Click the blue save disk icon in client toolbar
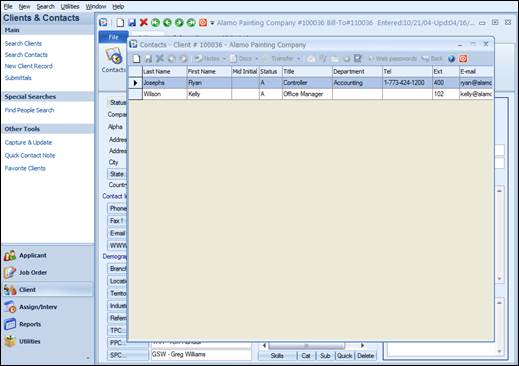 [132, 23]
